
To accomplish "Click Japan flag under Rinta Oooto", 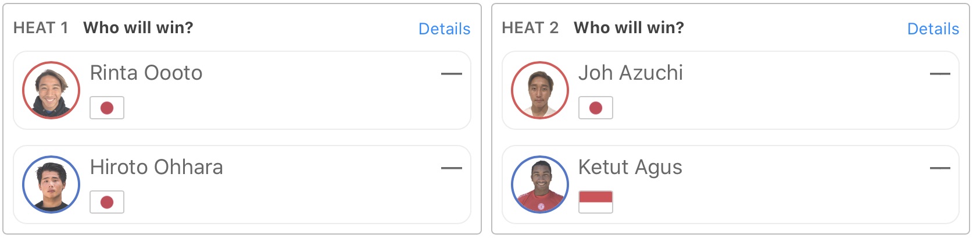I will (107, 108).
